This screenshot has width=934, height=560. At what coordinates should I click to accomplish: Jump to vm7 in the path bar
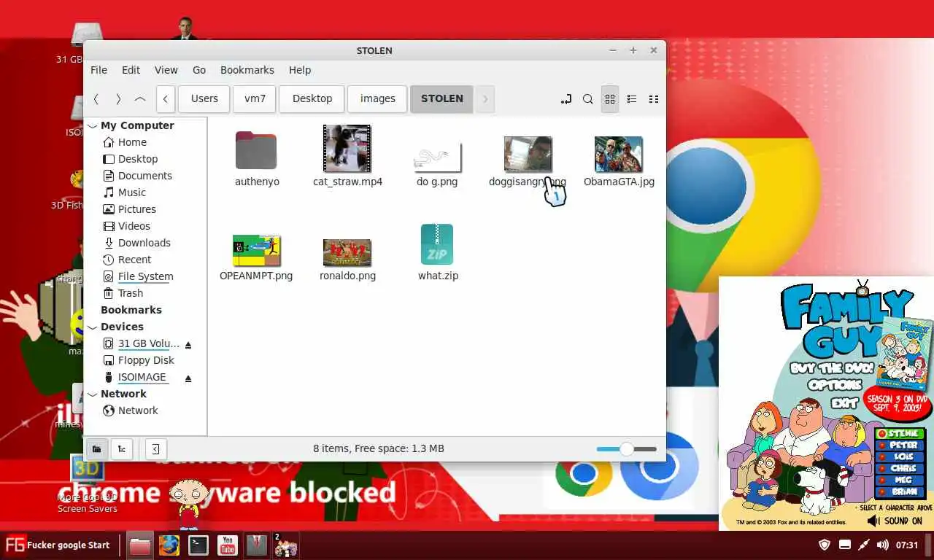click(x=255, y=99)
